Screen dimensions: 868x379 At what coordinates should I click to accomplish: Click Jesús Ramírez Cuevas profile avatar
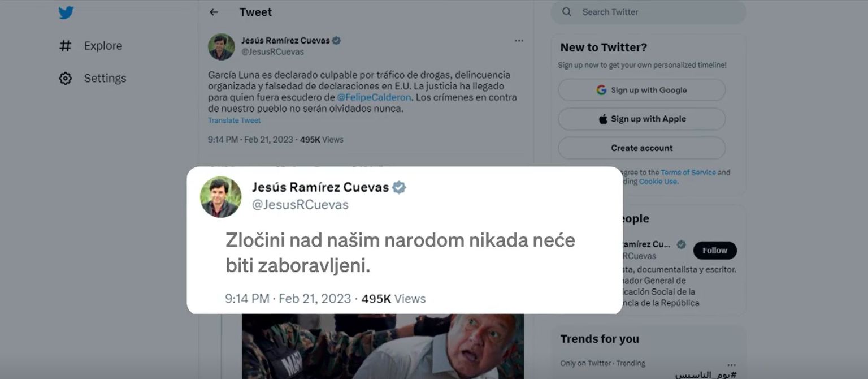coord(221,46)
